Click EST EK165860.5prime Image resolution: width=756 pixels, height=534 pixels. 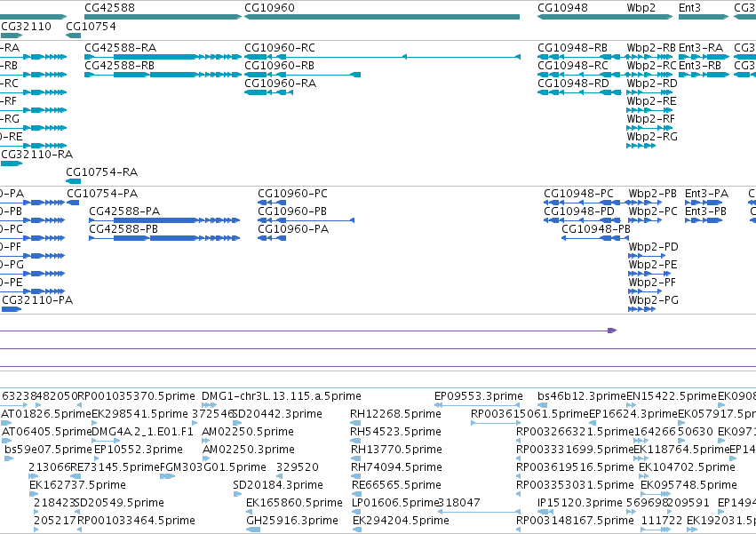coord(295,504)
